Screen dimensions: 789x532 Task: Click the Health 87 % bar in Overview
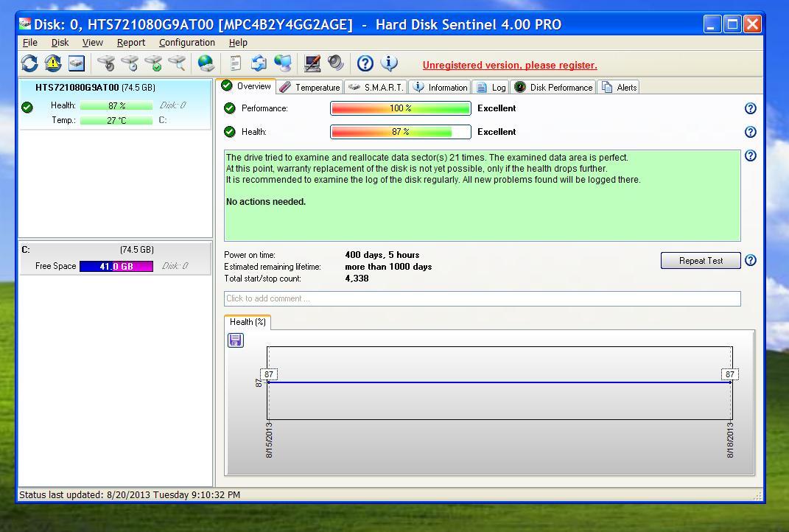pyautogui.click(x=401, y=132)
